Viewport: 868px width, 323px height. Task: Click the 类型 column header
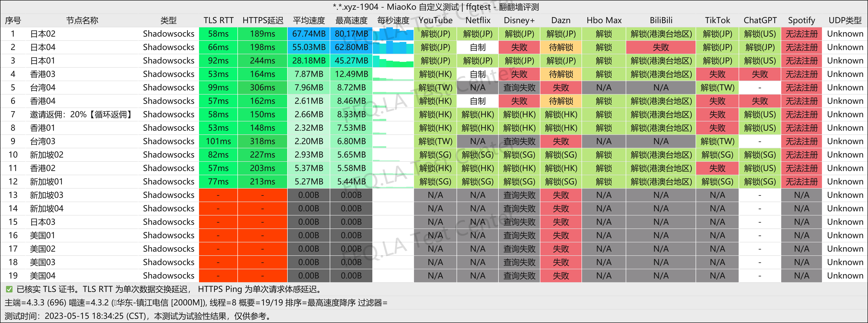point(168,20)
